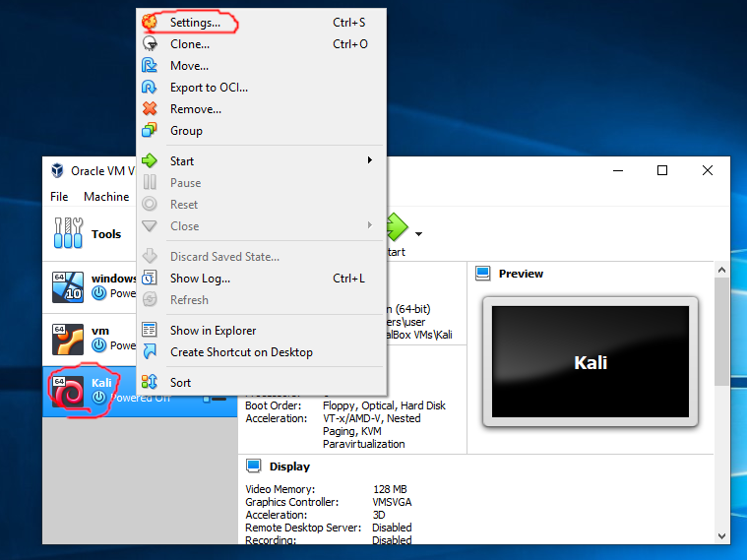Click the vm machine icon
The width and height of the screenshot is (747, 560).
pos(68,340)
